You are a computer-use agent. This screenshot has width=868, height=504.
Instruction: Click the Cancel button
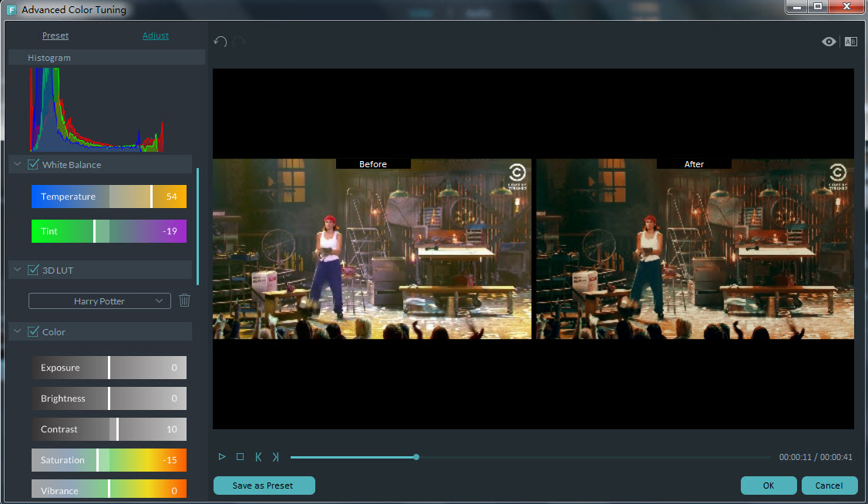pyautogui.click(x=829, y=486)
